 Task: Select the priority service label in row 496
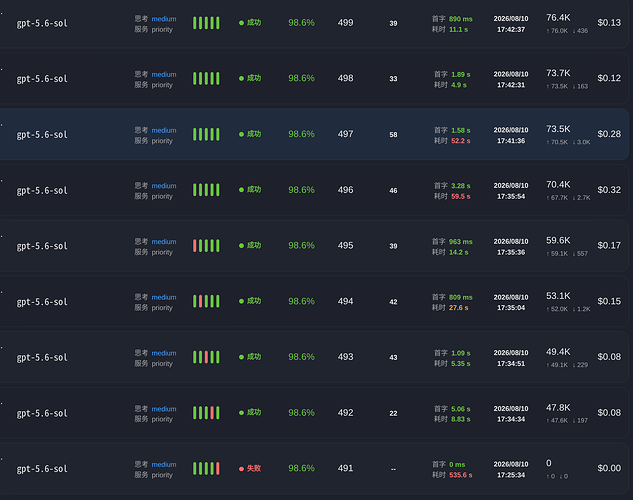tap(162, 197)
